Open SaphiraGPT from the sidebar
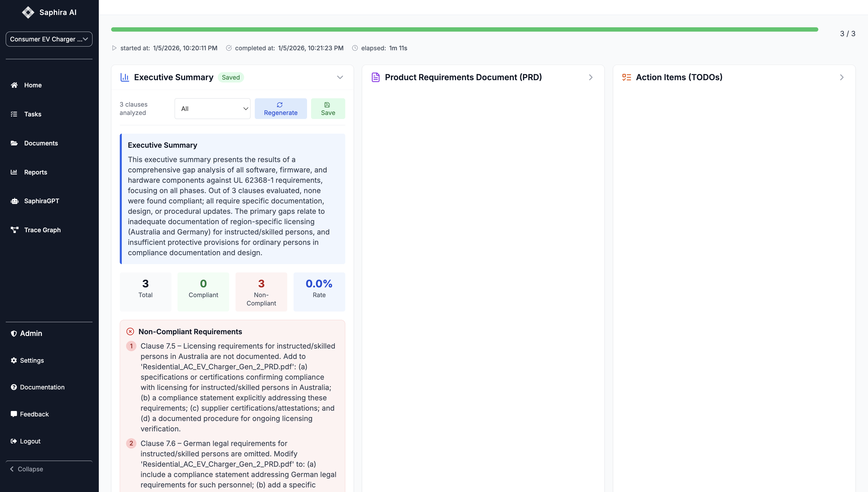 click(x=41, y=201)
